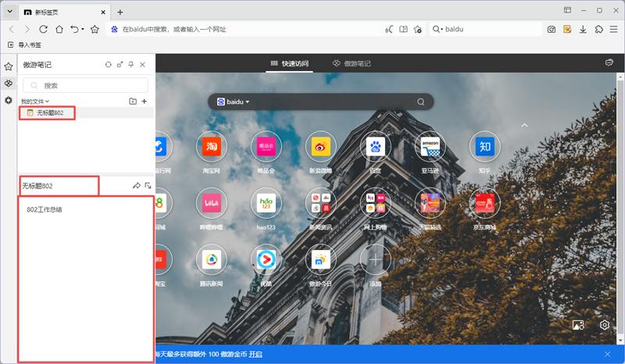Click the wallpaper icon at bottom right
This screenshot has height=364, width=625.
coord(578,325)
